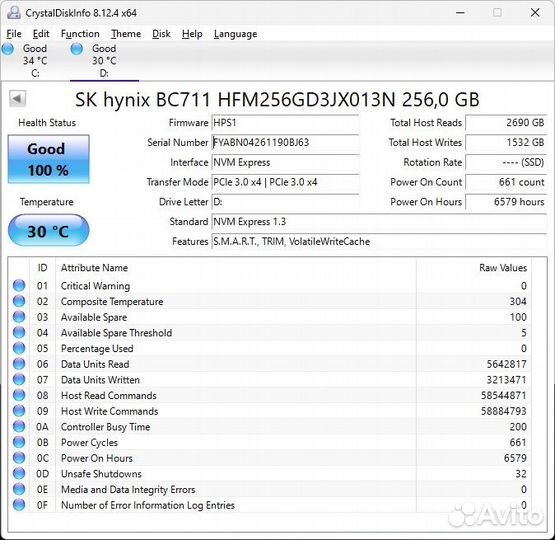Screen dimensions: 555x540
Task: Click the status orb for Controller Busy Time
Action: click(x=19, y=426)
